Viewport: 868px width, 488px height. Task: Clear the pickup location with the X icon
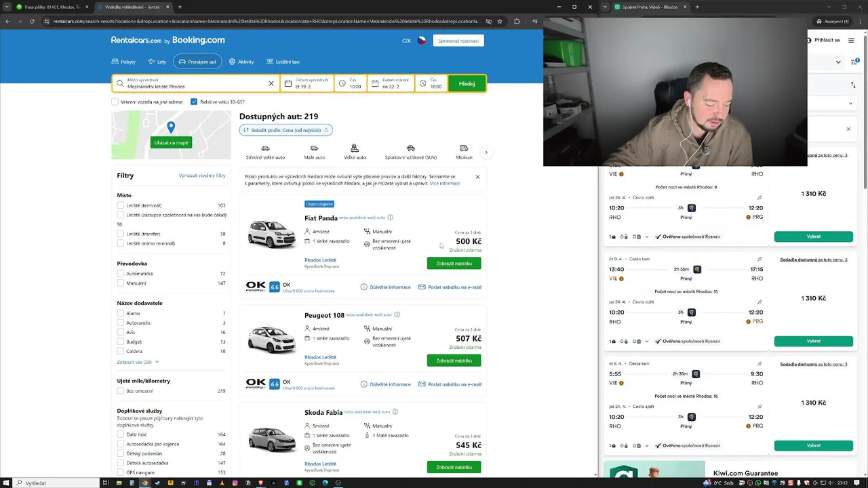pyautogui.click(x=271, y=83)
